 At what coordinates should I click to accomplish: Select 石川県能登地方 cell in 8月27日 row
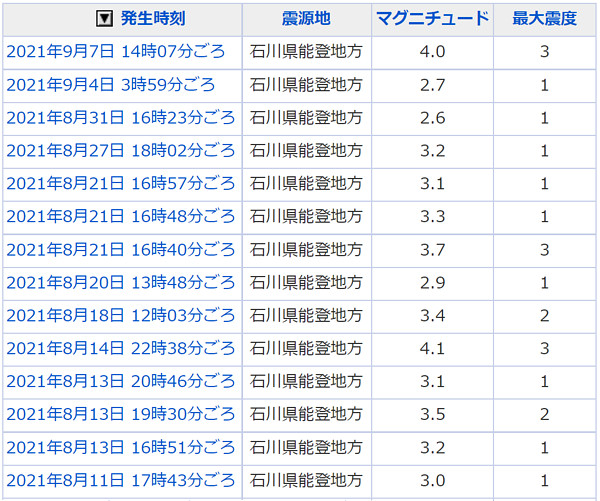[307, 152]
